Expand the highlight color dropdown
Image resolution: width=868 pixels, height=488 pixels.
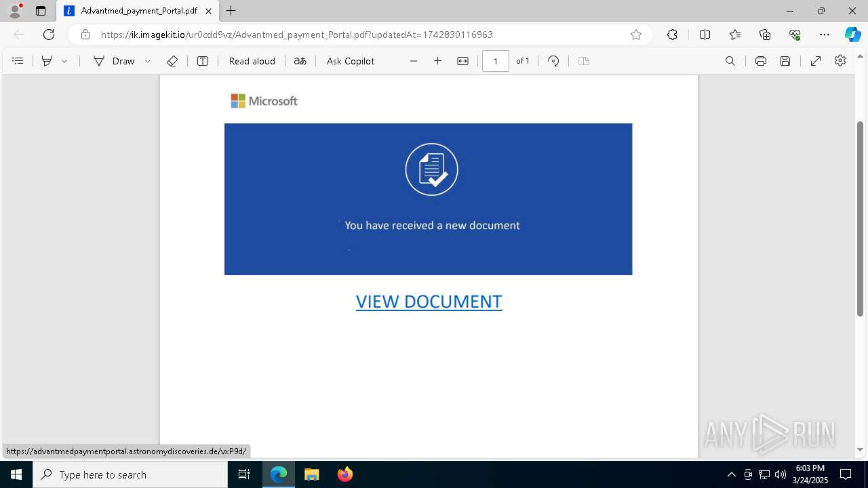[64, 61]
